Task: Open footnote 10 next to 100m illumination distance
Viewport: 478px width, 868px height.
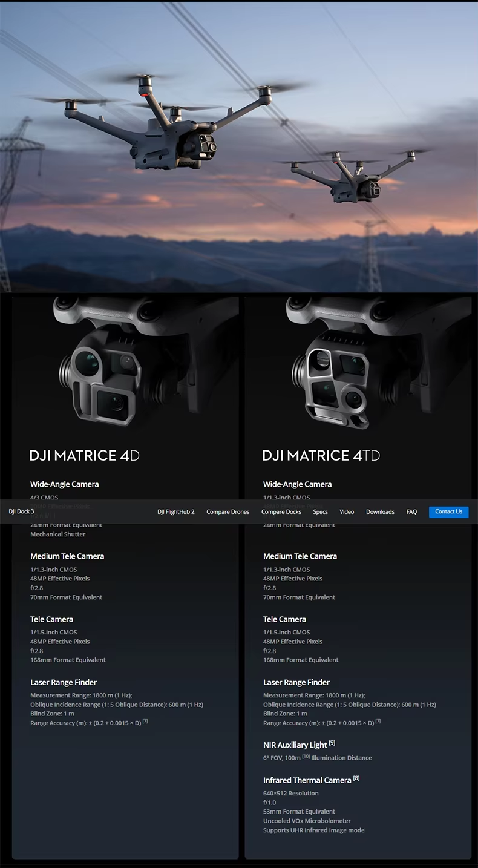Action: click(306, 757)
